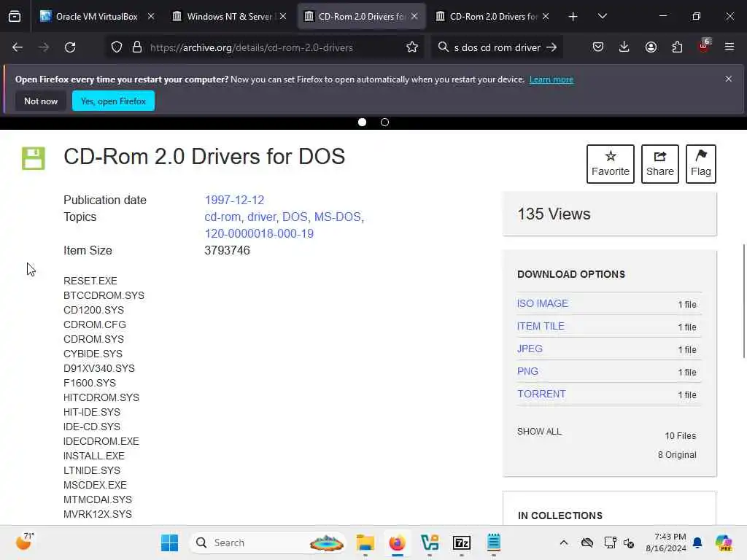The height and width of the screenshot is (560, 747).
Task: Flag this archive item
Action: 701,164
